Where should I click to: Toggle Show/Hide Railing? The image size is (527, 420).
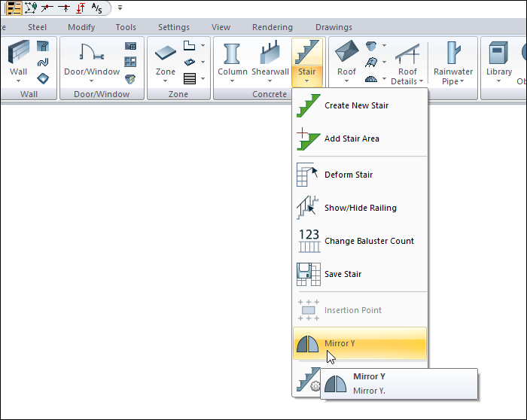(360, 208)
